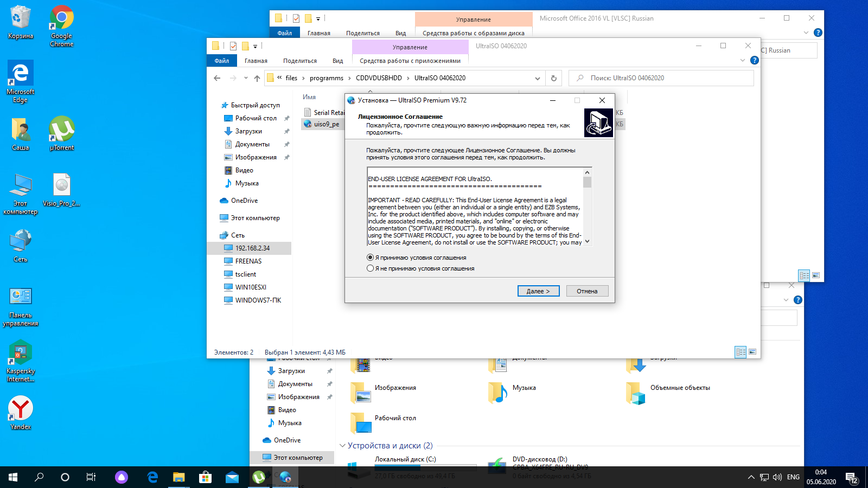This screenshot has height=488, width=868.
Task: Select WINDOWS7-ПК network computer
Action: 258,300
